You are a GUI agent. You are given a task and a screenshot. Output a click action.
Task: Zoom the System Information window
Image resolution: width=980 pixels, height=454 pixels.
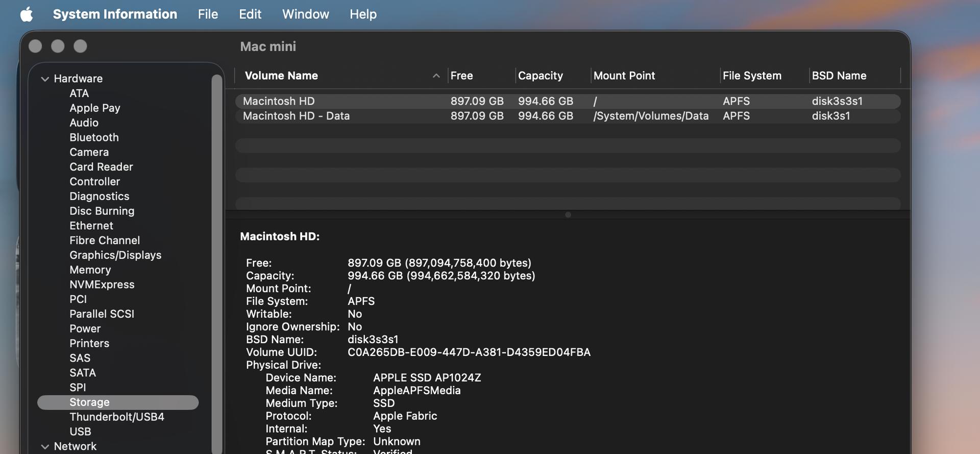point(80,46)
